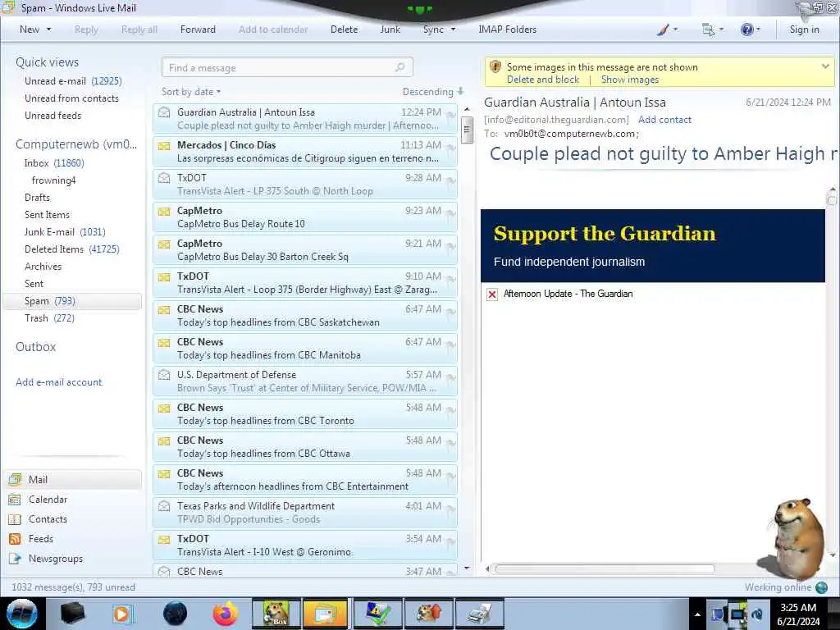The height and width of the screenshot is (630, 840).
Task: Click the Mail icon in the navigation shortcuts
Action: click(x=15, y=479)
